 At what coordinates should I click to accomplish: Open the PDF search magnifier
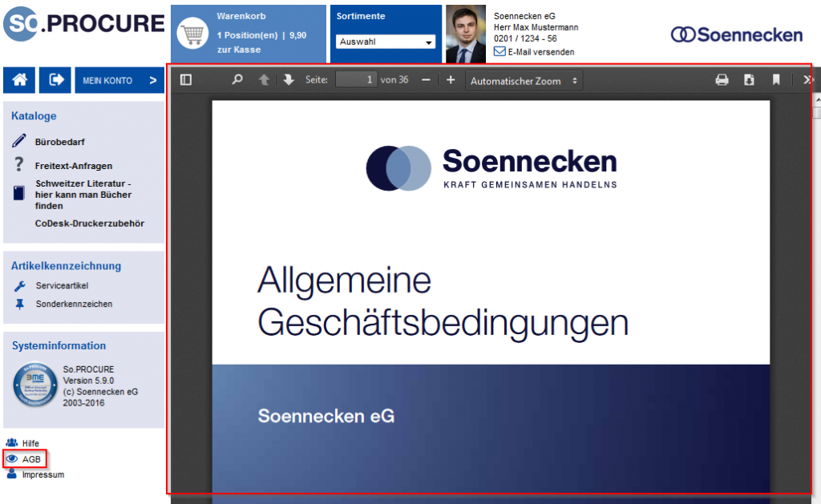pos(237,79)
